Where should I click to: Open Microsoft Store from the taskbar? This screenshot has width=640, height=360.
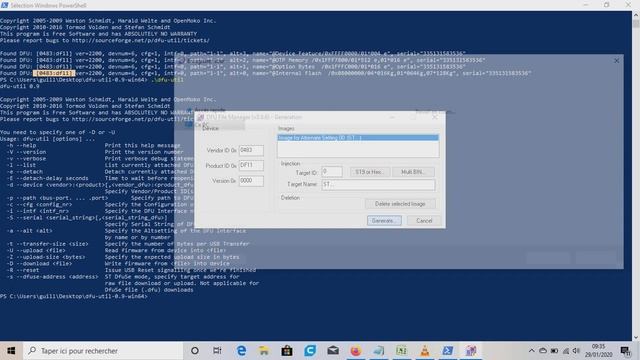287,351
